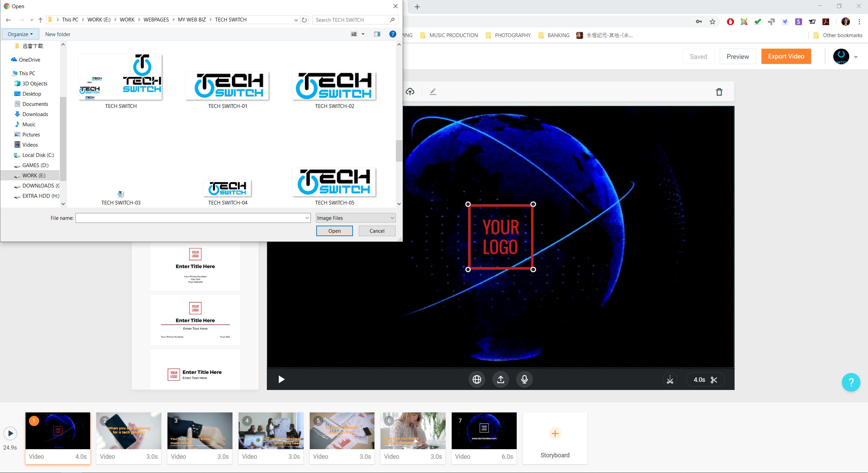Screen dimensions: 868x473
Task: Delete element with trash can icon
Action: click(x=719, y=92)
